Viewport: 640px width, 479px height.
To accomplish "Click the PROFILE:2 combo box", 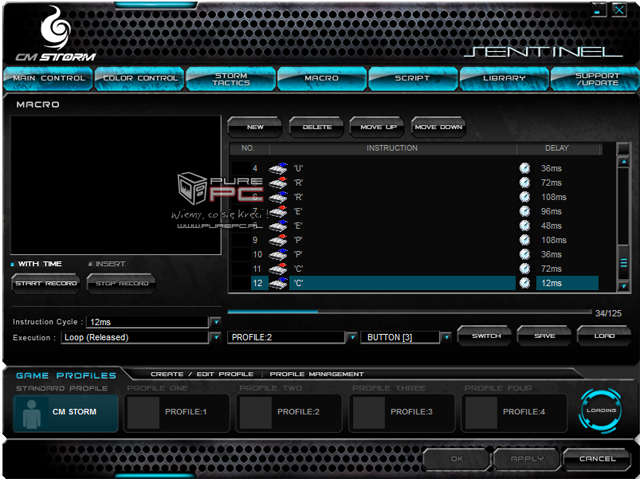I will tap(287, 337).
